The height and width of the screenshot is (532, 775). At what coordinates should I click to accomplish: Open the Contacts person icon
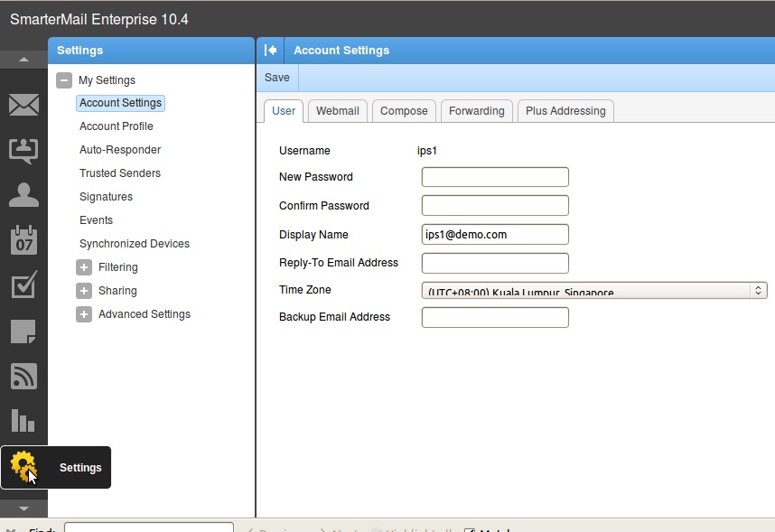coord(23,195)
